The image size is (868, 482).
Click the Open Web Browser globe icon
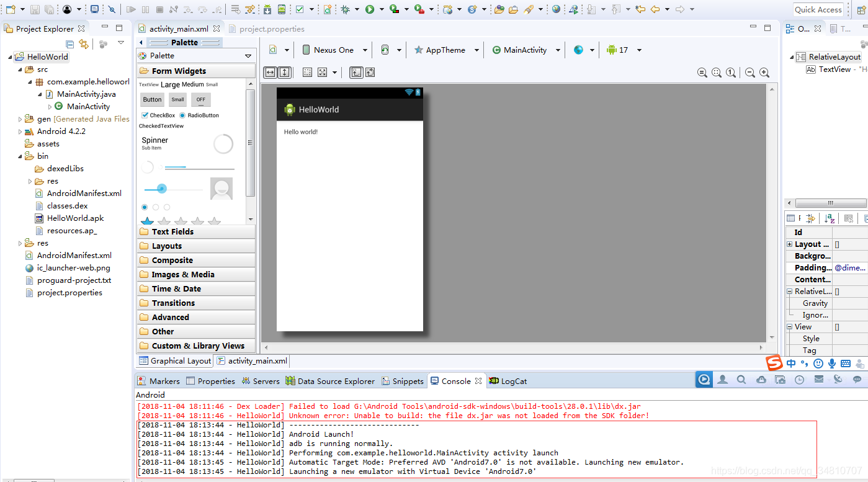pyautogui.click(x=556, y=9)
